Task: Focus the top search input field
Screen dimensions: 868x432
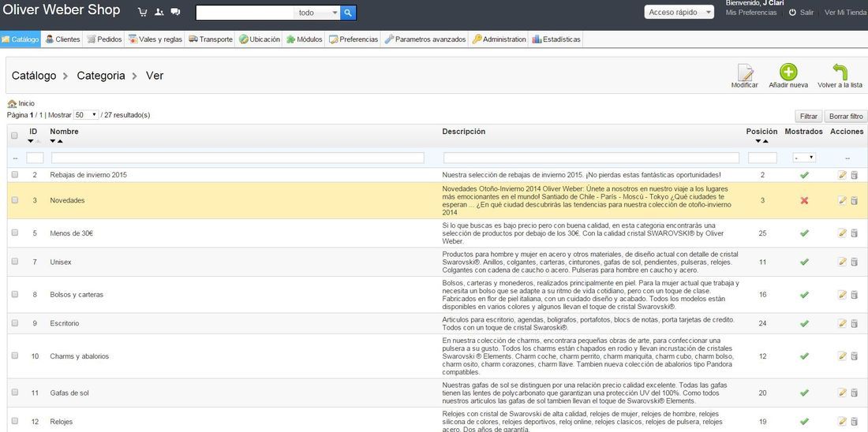Action: pyautogui.click(x=245, y=13)
